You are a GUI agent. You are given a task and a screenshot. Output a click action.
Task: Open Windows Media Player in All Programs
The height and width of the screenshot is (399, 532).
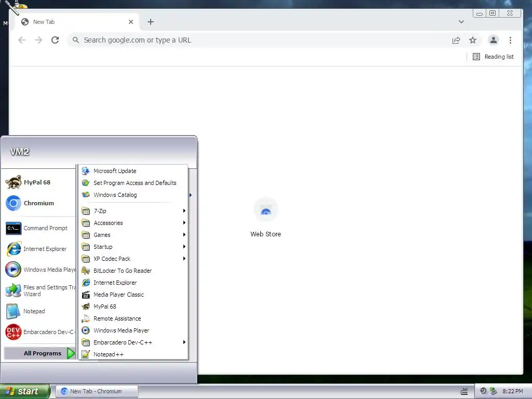(133, 330)
